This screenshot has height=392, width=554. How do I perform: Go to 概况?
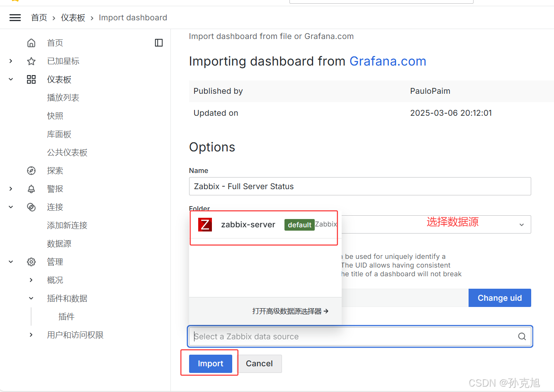[55, 280]
